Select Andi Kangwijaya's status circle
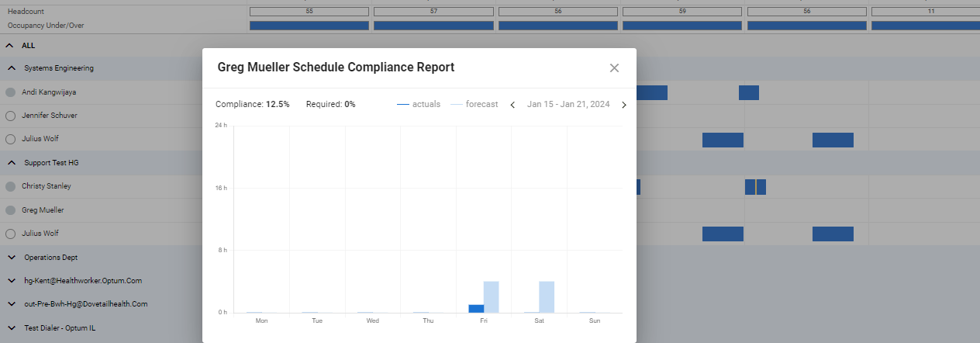 (11, 92)
